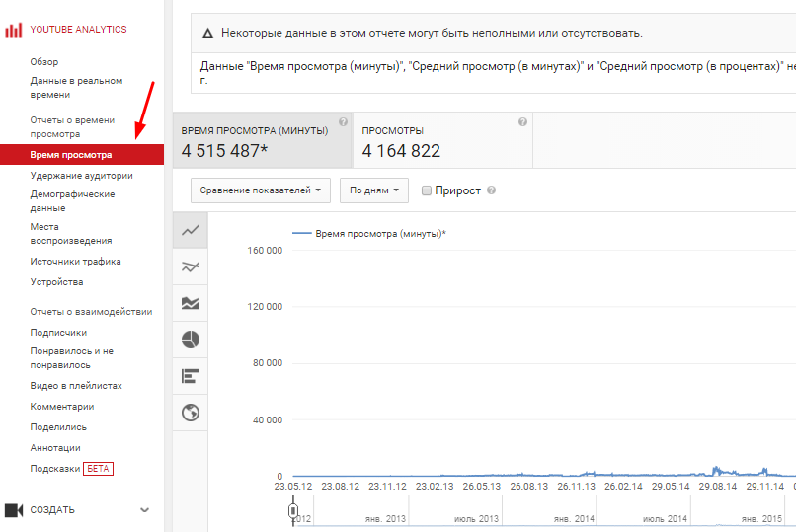Select the horizontal bar chart icon
Viewport: 796px width, 532px height.
191,376
